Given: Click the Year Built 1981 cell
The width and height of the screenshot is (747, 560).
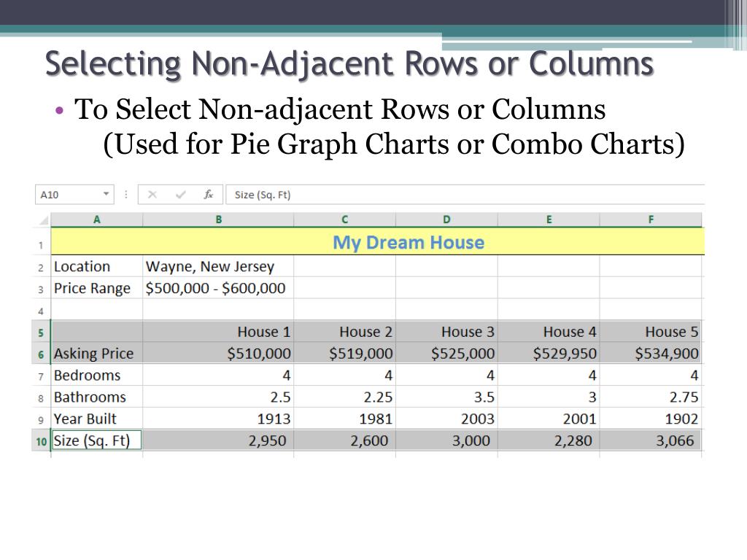Looking at the screenshot, I should tap(344, 419).
